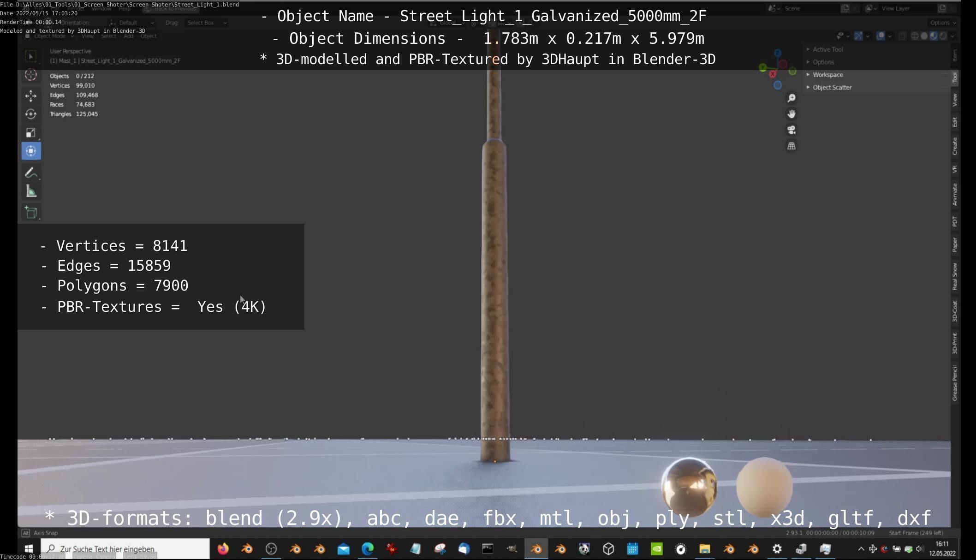
Task: Switch to the View sidebar tab
Action: (955, 100)
